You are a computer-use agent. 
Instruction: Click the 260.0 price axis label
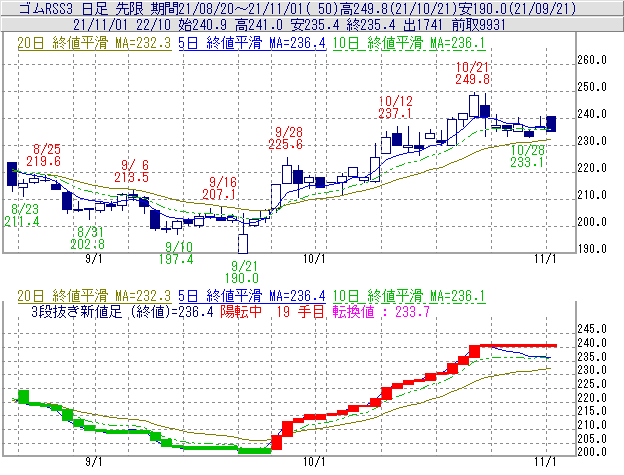click(x=592, y=60)
